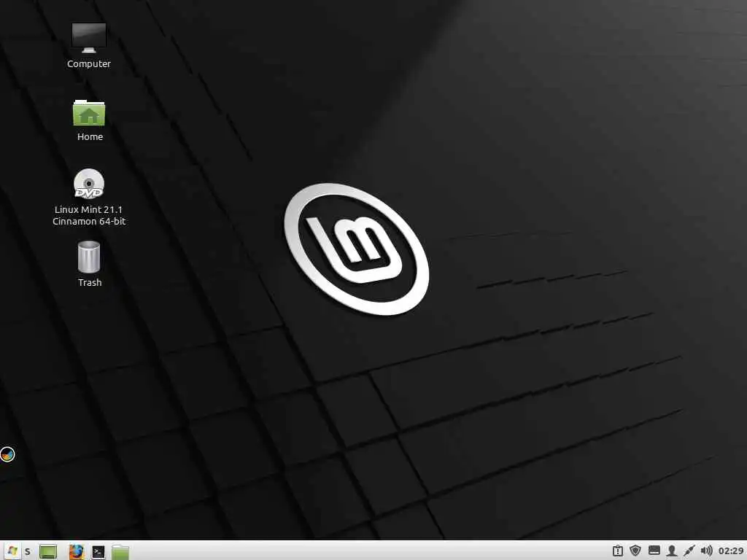Select the 'Trash' icon label text
The width and height of the screenshot is (747, 560).
coord(90,282)
